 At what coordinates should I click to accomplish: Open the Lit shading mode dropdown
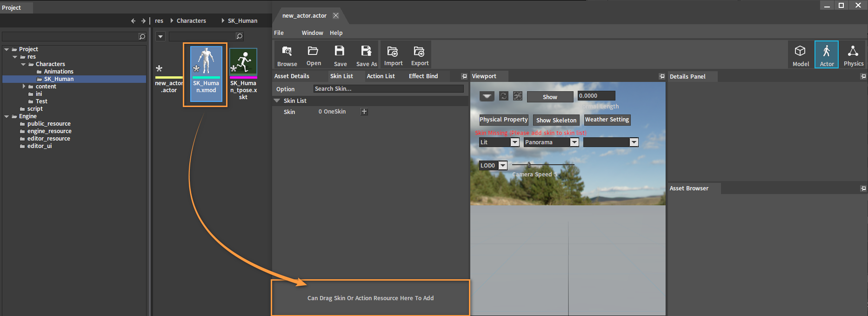[x=515, y=142]
